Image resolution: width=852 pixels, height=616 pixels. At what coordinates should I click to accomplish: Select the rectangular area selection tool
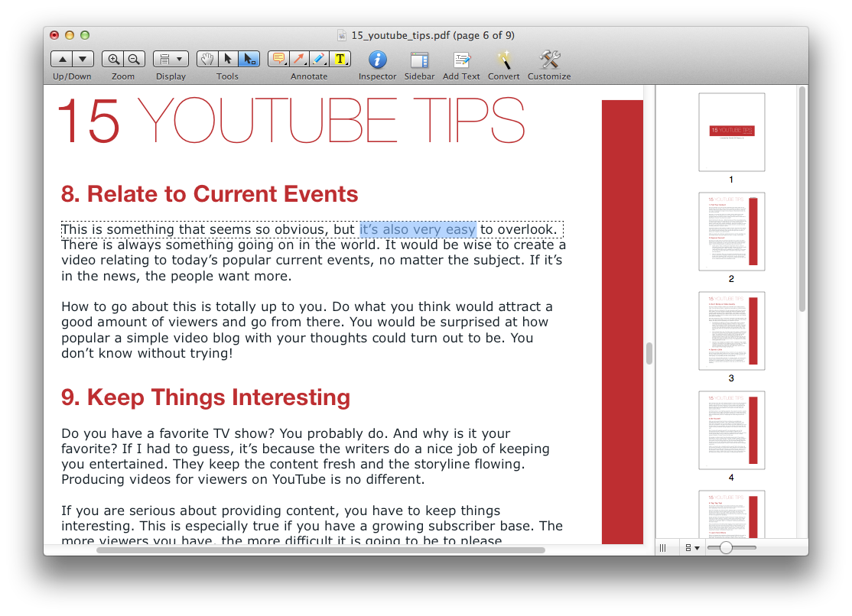pos(249,59)
